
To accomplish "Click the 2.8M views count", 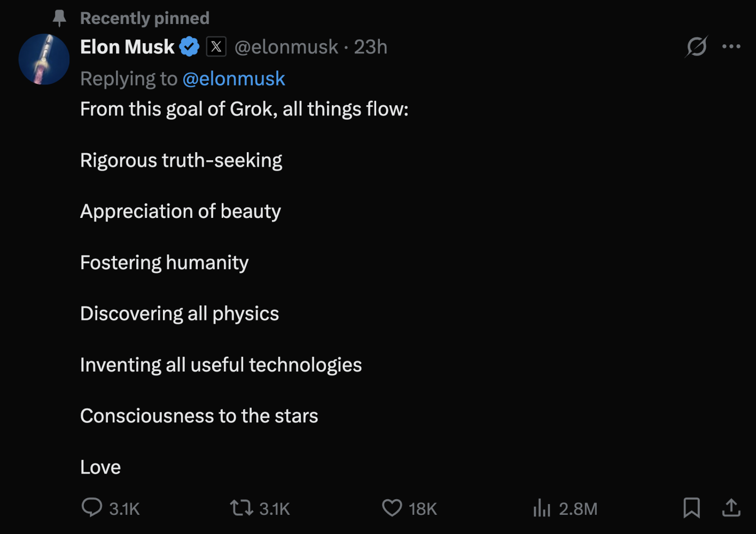I will (578, 509).
